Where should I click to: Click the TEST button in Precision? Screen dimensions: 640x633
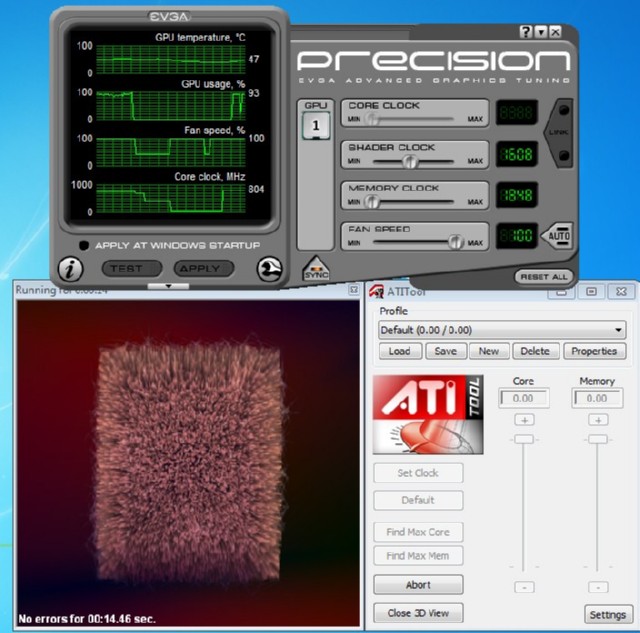pyautogui.click(x=131, y=269)
